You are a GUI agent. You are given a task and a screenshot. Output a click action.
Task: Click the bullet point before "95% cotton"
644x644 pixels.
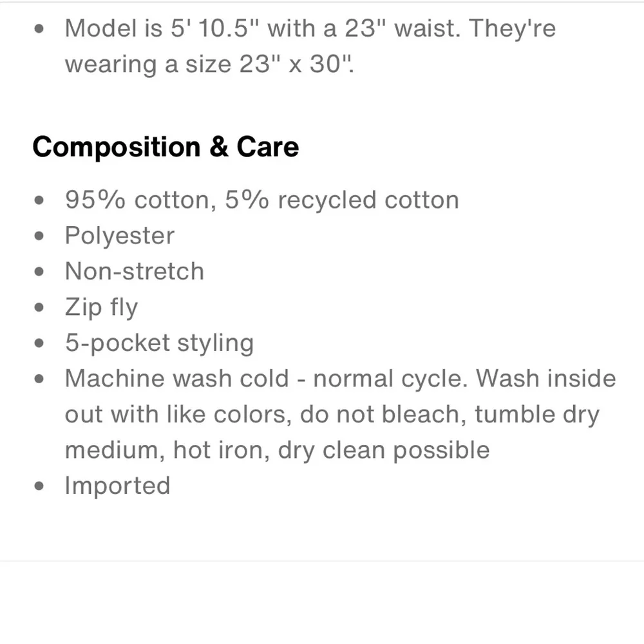tap(40, 200)
